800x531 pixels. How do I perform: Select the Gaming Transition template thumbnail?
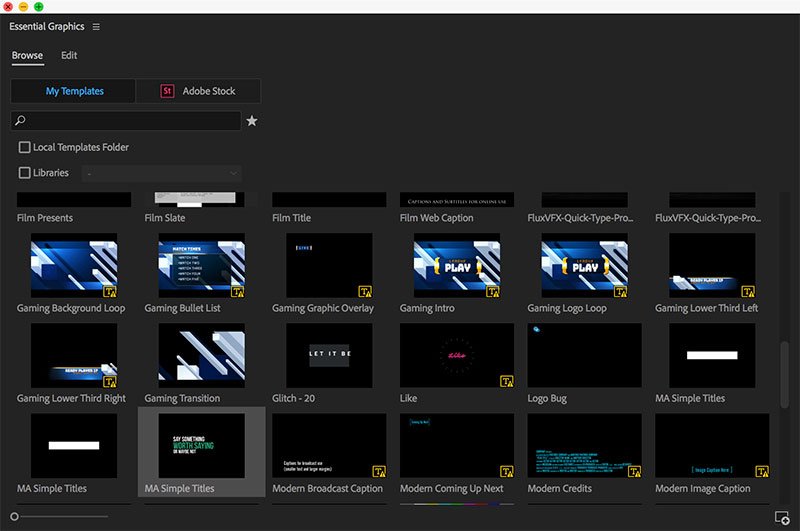202,356
